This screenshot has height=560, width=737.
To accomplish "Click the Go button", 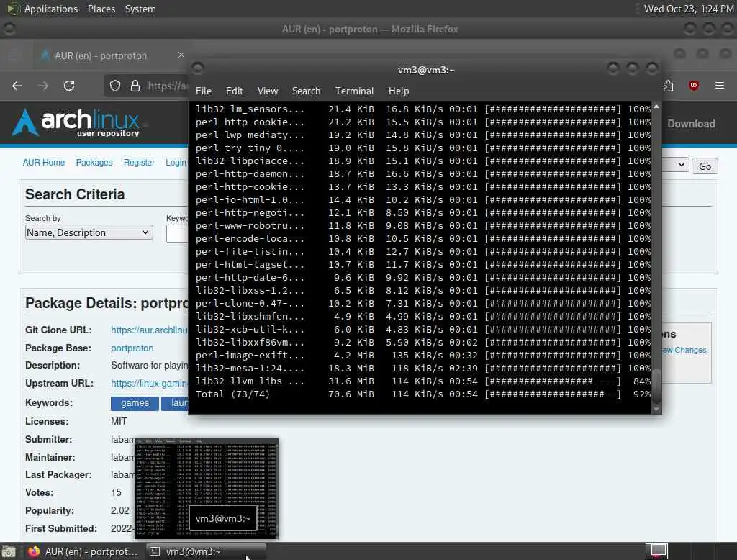I will point(705,166).
